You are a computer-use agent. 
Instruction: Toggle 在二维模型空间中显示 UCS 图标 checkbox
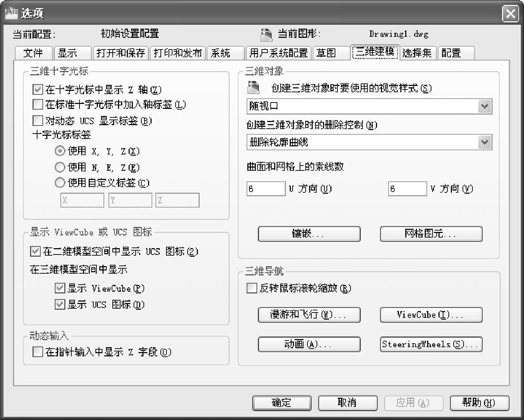[35, 251]
